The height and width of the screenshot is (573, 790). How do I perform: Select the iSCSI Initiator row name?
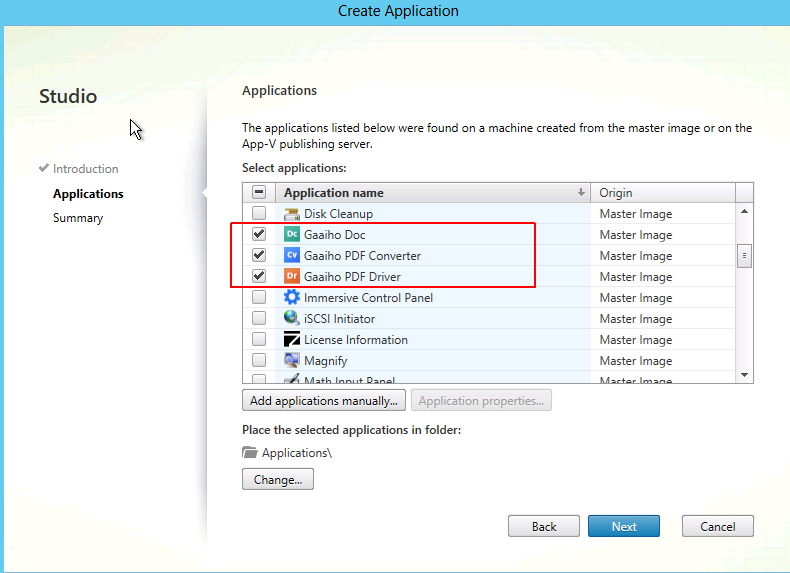point(340,319)
